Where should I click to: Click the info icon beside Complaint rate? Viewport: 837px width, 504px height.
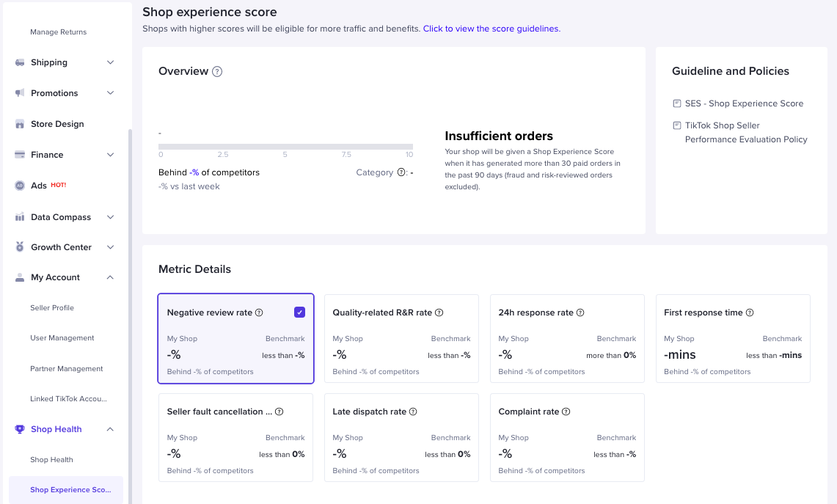point(566,412)
